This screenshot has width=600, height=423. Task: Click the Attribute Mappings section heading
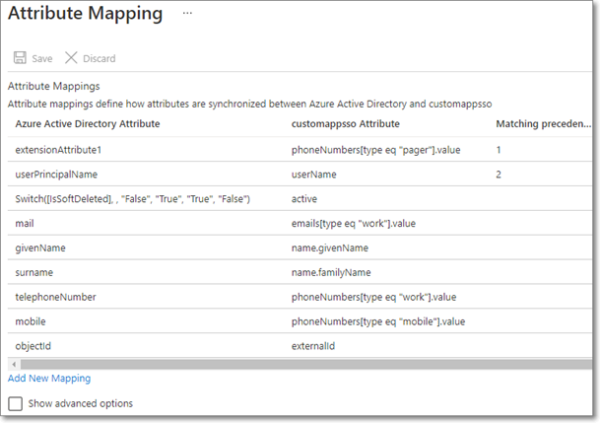(54, 86)
